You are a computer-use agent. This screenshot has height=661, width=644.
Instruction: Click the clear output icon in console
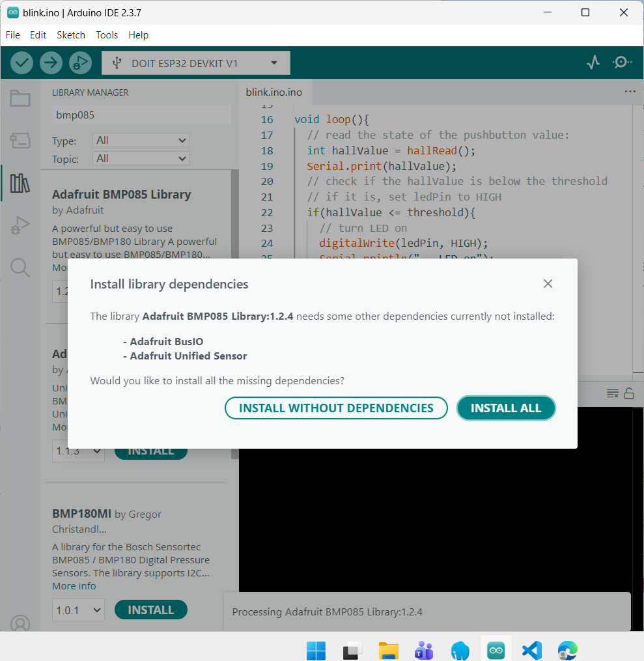[x=612, y=394]
